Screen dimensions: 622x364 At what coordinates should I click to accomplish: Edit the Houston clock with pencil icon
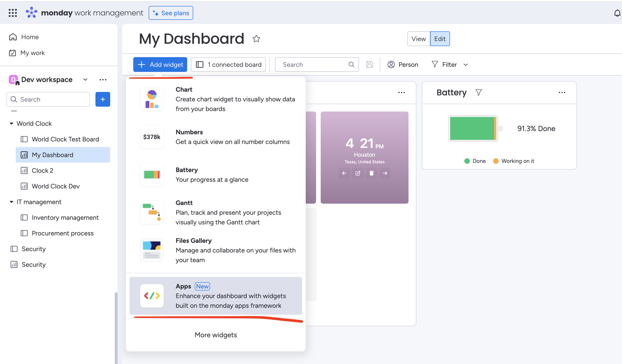pos(358,173)
